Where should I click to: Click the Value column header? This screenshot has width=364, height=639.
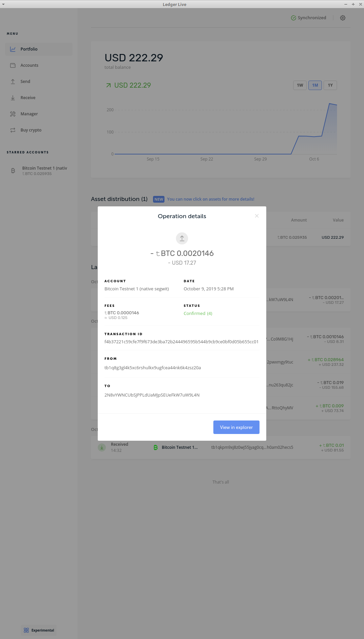click(x=338, y=220)
